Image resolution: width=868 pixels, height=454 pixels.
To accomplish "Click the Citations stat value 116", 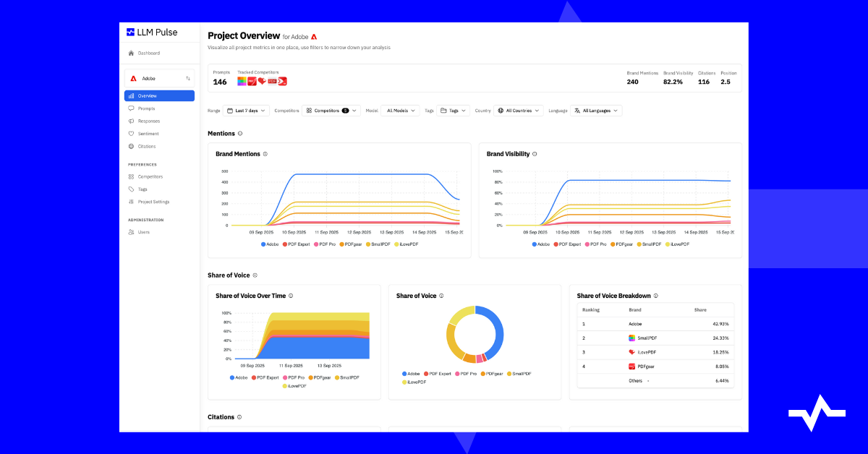I will tap(704, 82).
